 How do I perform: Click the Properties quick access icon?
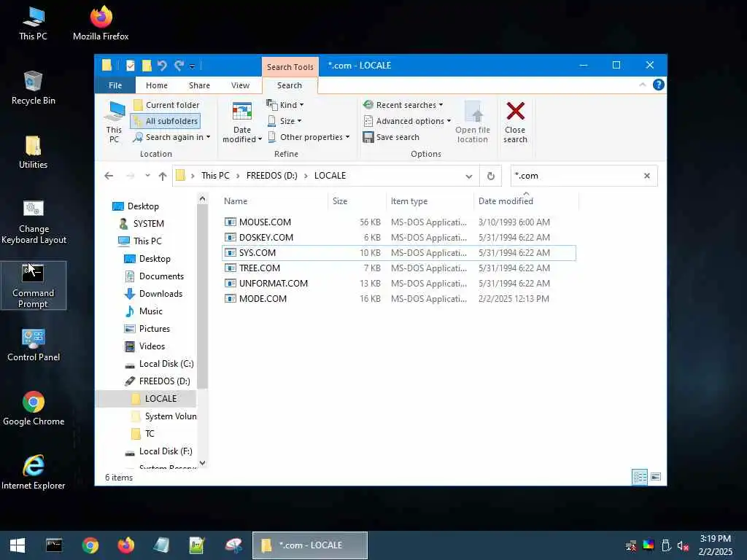tap(130, 65)
